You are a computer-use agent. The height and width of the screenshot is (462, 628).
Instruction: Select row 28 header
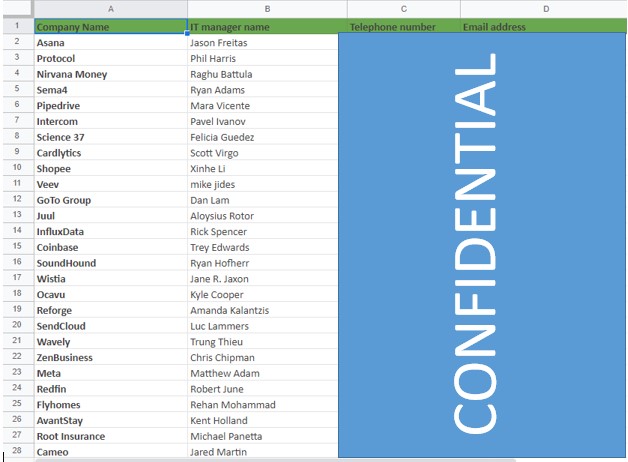click(18, 451)
